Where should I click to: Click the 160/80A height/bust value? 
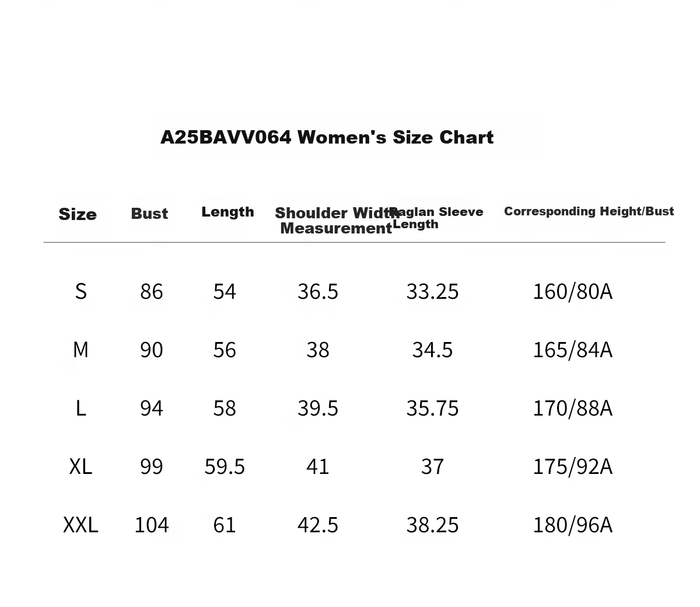[x=573, y=291]
